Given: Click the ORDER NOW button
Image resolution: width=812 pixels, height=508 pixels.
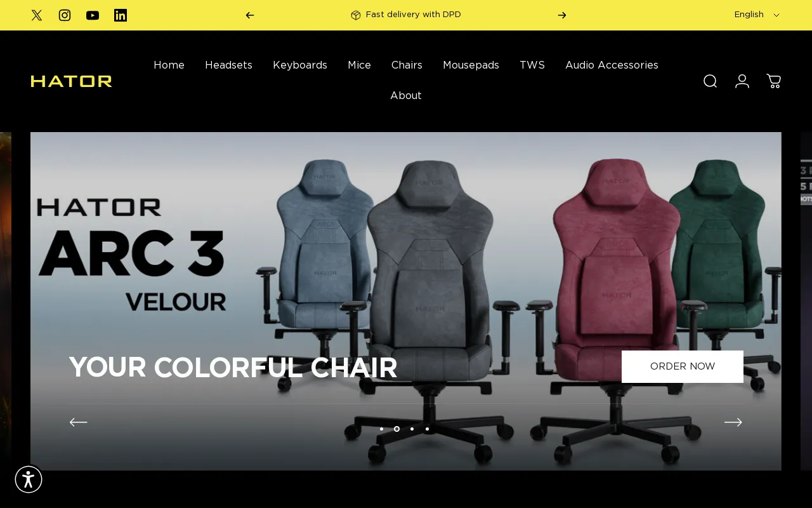Looking at the screenshot, I should [683, 366].
